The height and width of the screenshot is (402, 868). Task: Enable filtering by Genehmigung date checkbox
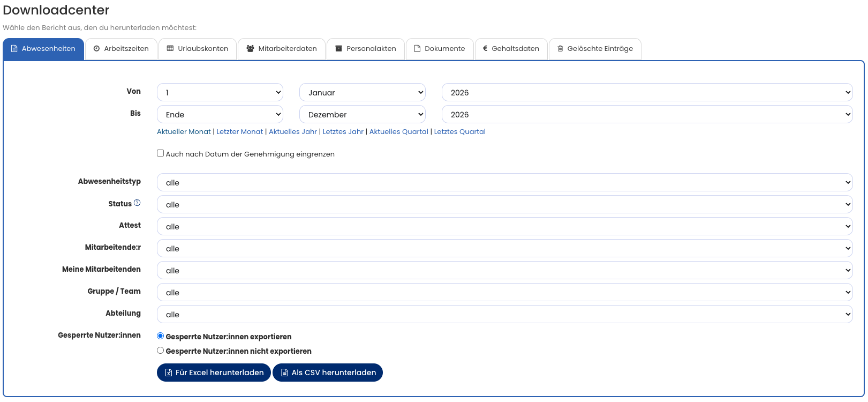160,153
